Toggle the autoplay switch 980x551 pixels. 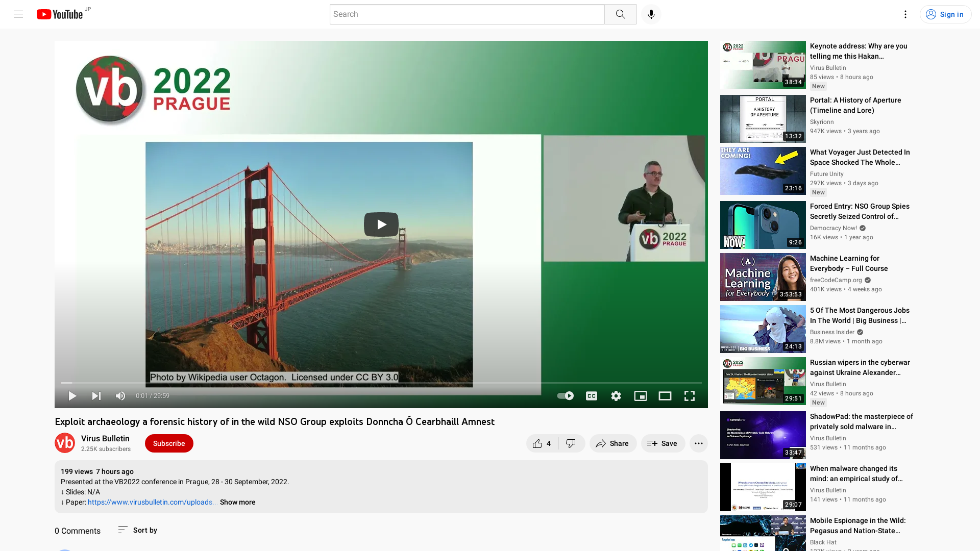[565, 396]
